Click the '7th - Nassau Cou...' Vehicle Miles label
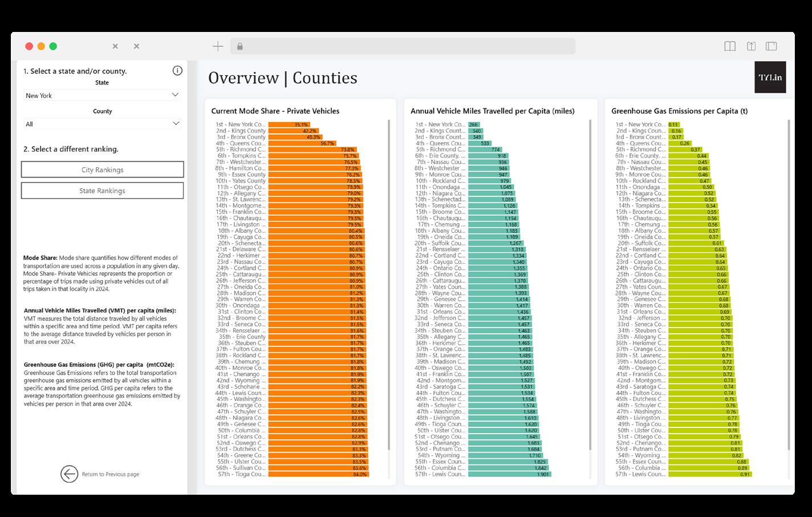This screenshot has width=812, height=517. click(x=441, y=162)
